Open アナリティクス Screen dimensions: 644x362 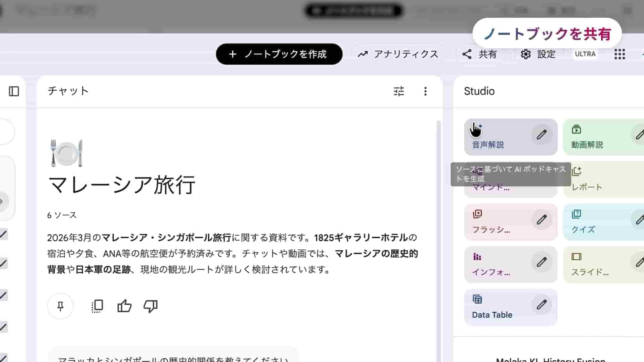point(398,54)
